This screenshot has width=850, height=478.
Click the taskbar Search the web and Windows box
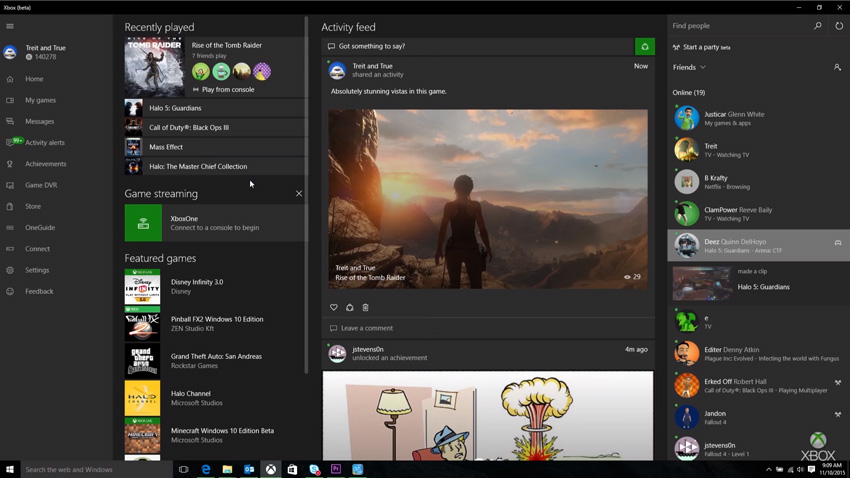[x=95, y=469]
